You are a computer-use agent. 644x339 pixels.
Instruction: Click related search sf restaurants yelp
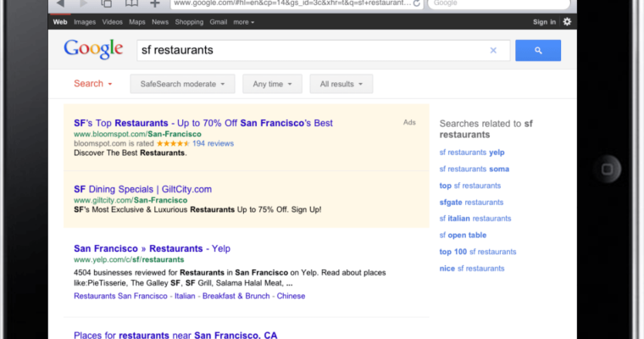click(472, 153)
